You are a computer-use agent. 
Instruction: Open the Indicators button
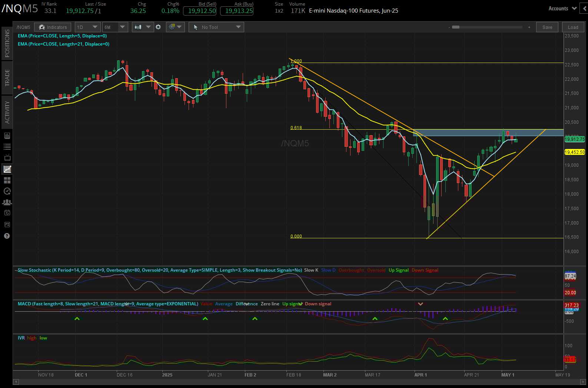53,27
